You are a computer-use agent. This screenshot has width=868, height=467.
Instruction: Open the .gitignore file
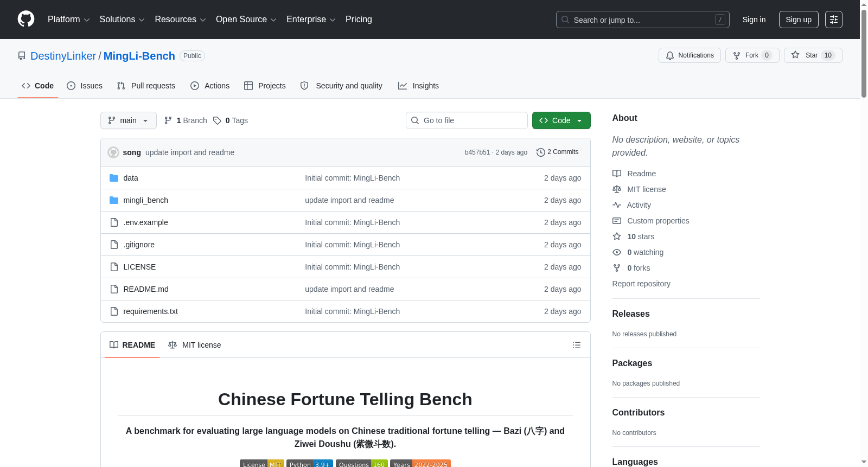pyautogui.click(x=139, y=245)
